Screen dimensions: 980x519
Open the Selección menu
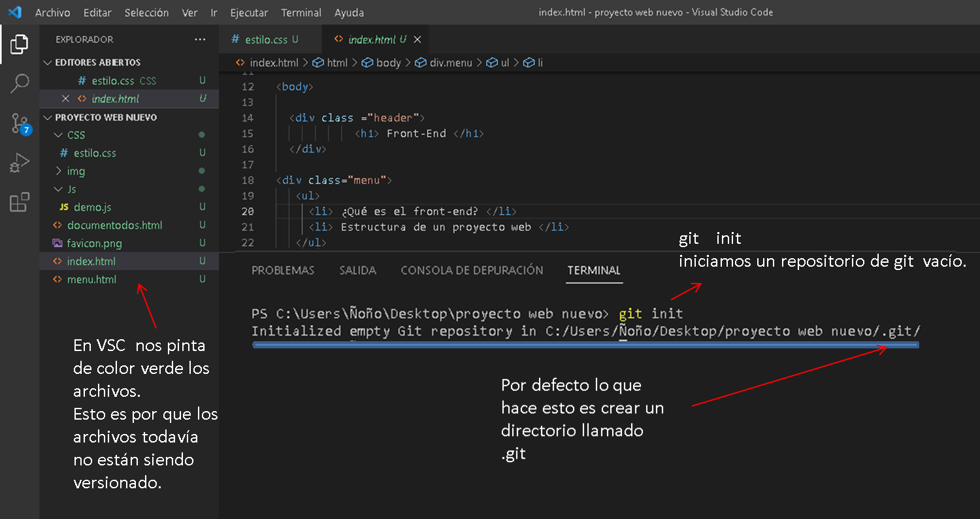click(146, 12)
